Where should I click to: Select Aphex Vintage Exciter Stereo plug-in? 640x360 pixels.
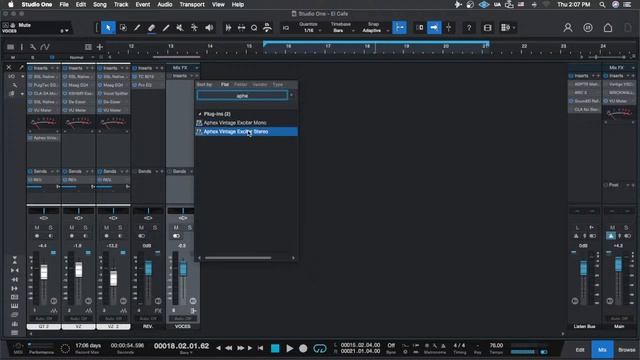coord(247,131)
